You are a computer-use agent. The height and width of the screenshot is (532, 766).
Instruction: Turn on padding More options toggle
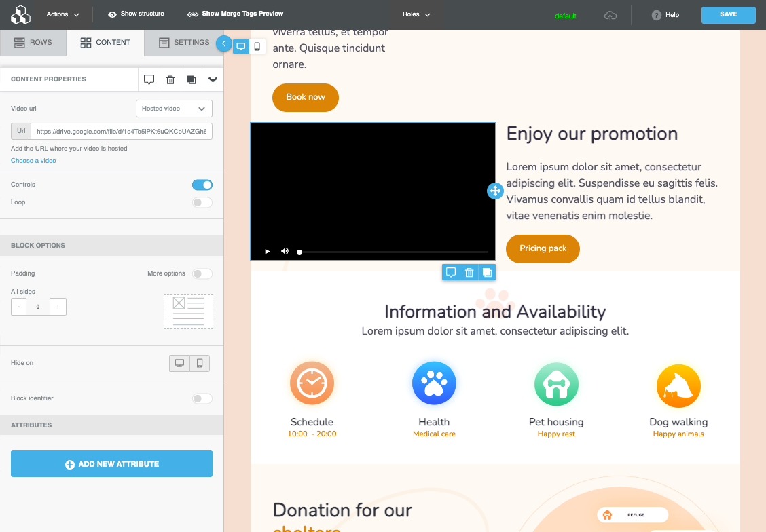[202, 273]
